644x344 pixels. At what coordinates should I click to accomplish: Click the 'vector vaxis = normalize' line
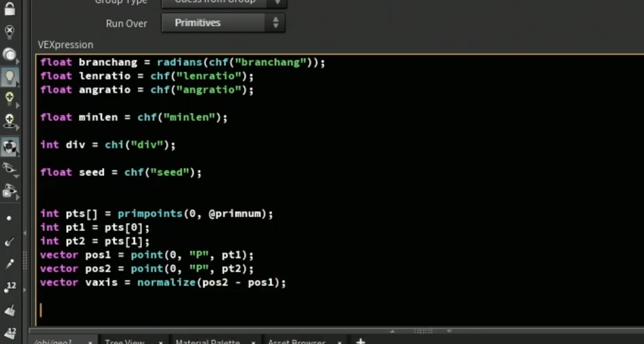coord(163,282)
